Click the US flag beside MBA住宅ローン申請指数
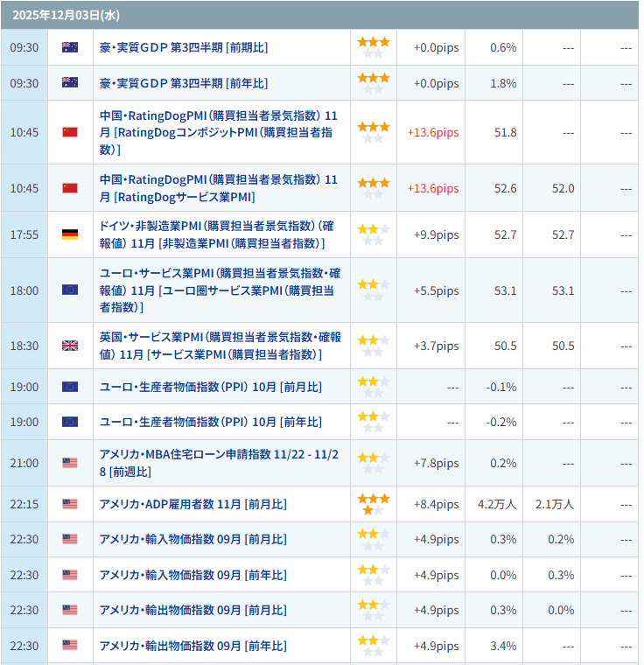Screen dimensions: 644x665 70,463
